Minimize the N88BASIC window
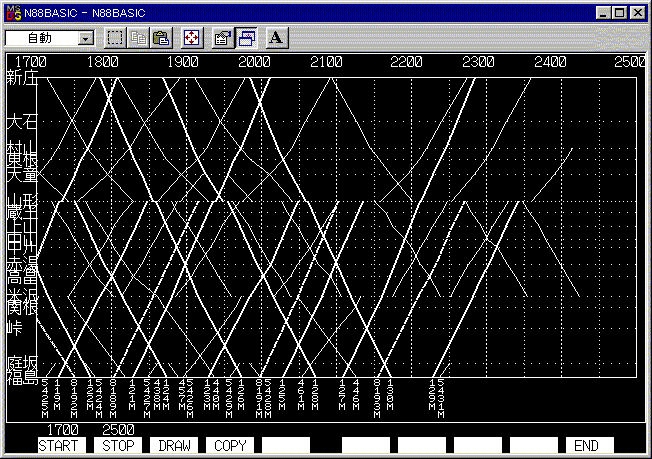This screenshot has height=459, width=652. coord(603,13)
